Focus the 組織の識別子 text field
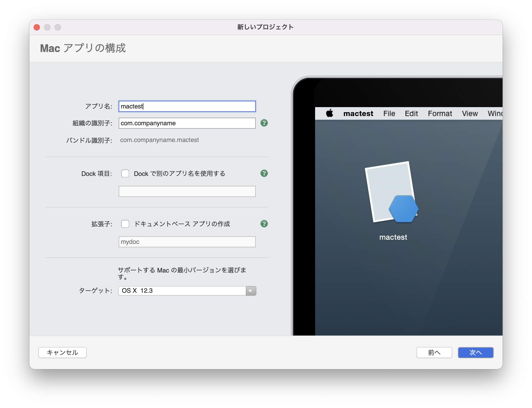This screenshot has width=532, height=408. click(x=187, y=123)
